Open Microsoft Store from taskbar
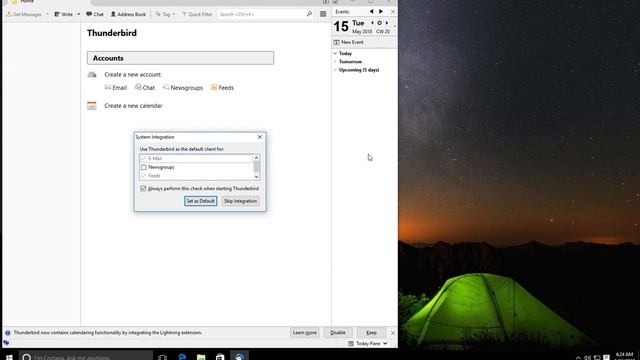640x360 pixels. point(220,357)
